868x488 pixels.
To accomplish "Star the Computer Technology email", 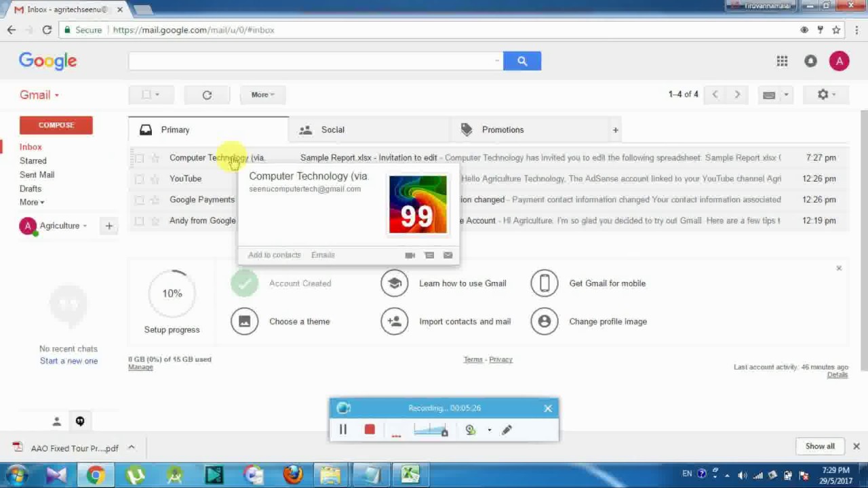I will (155, 158).
